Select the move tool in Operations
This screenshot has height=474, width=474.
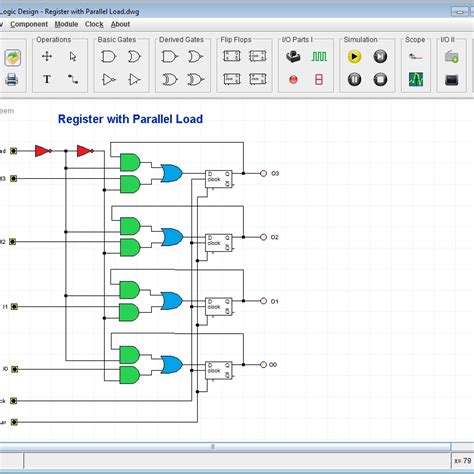click(x=47, y=56)
